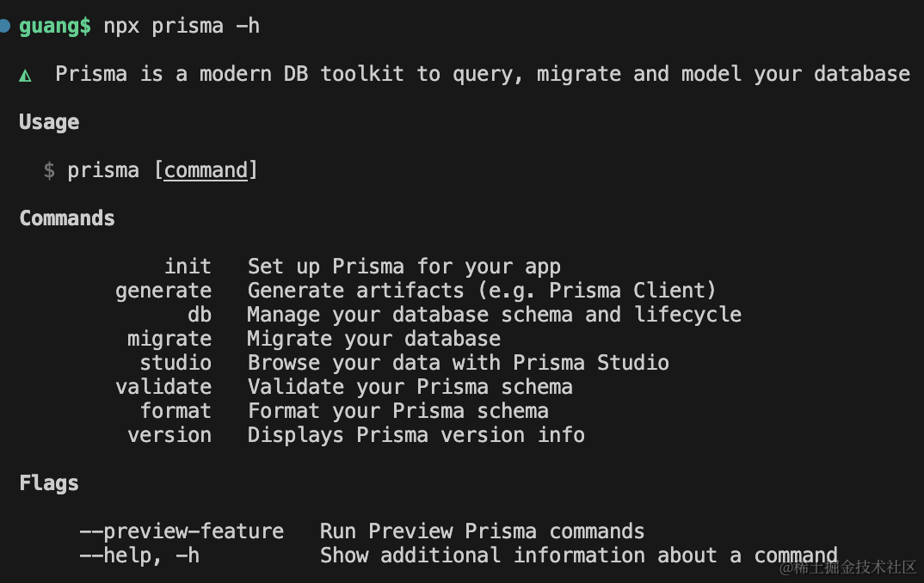Click the --help, -h flag text
924x583 pixels.
139,555
